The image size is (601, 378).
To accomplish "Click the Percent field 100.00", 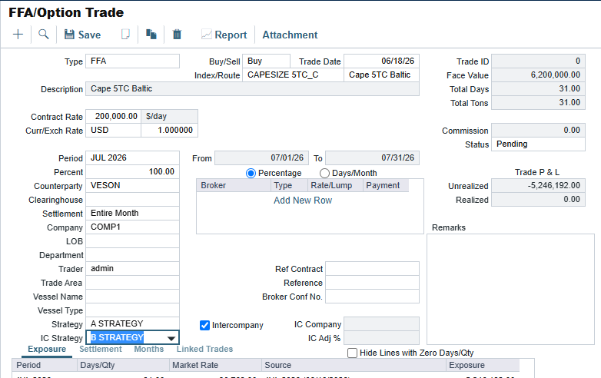I will coord(132,172).
